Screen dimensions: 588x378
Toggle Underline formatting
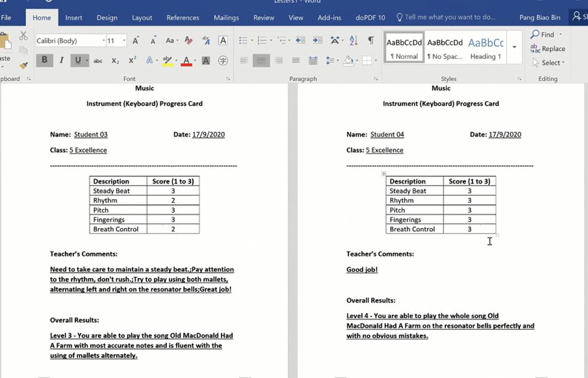tap(78, 60)
